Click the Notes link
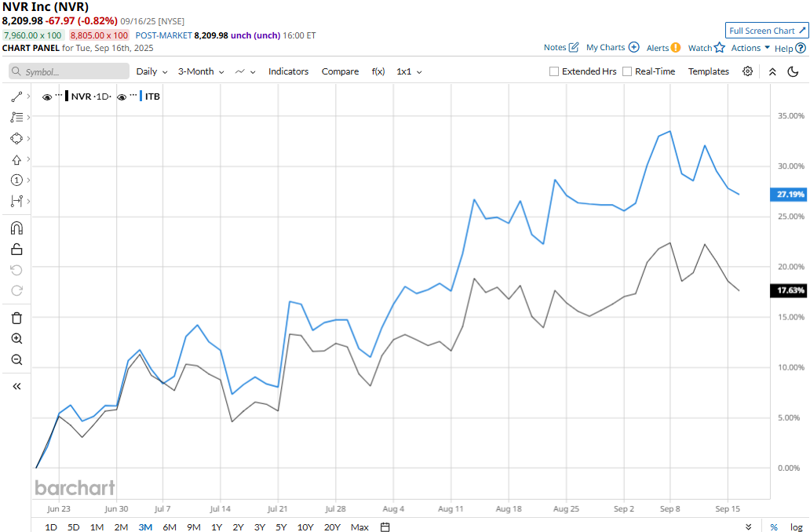The width and height of the screenshot is (810, 532). point(555,47)
